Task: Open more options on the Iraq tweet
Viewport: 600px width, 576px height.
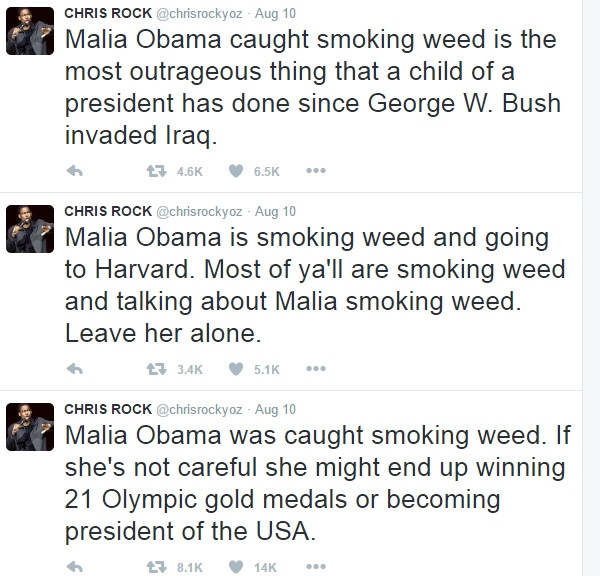Action: pos(316,171)
